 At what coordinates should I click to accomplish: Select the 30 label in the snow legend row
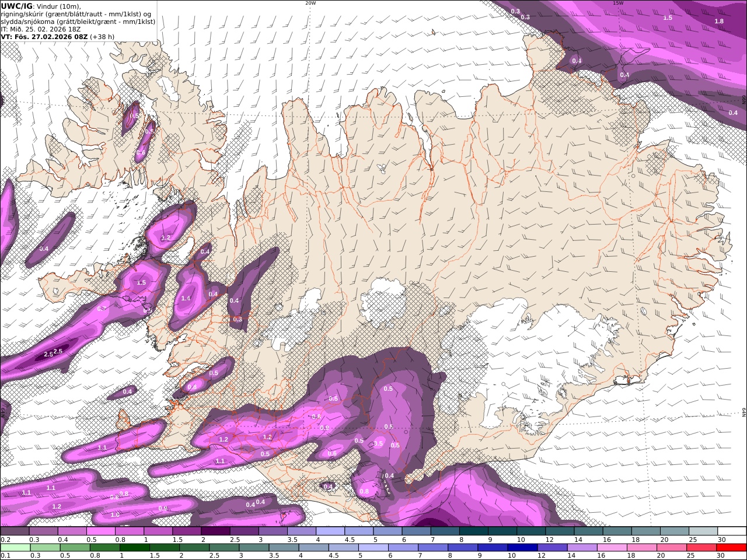(721, 540)
